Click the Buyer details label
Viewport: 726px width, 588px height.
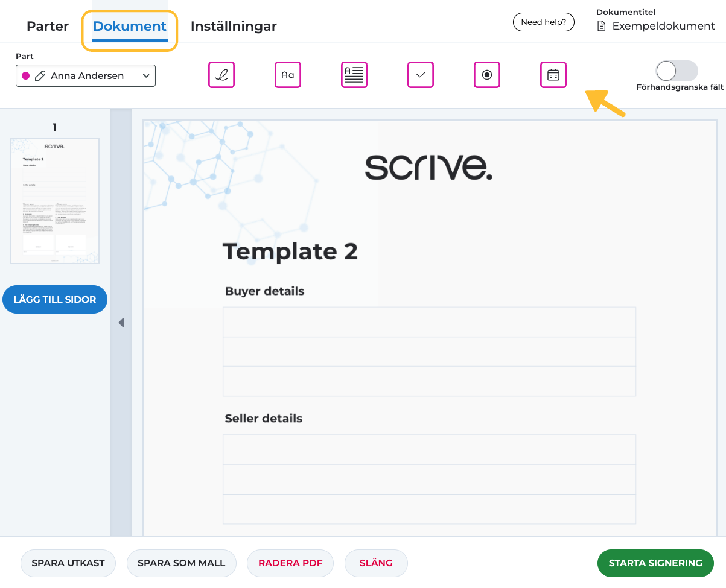pyautogui.click(x=264, y=291)
